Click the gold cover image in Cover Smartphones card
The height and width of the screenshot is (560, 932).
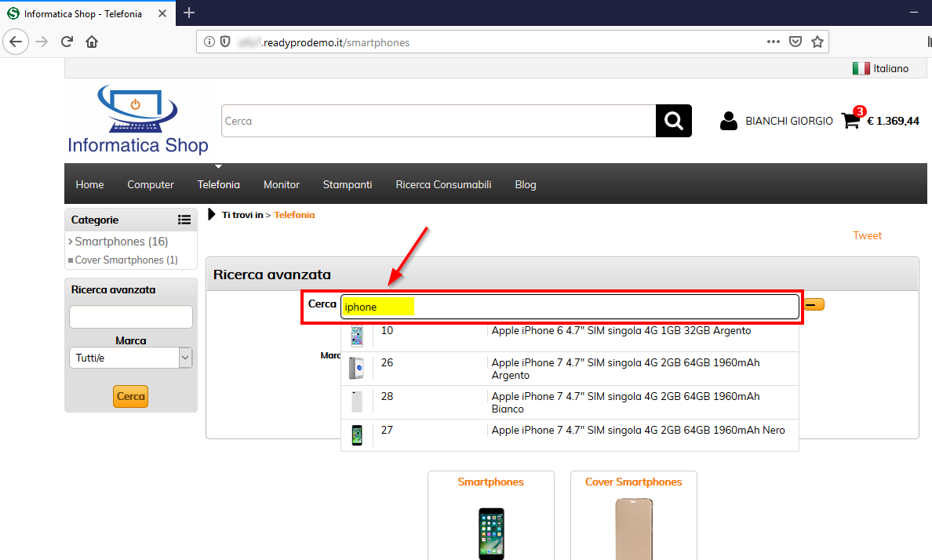pyautogui.click(x=634, y=529)
